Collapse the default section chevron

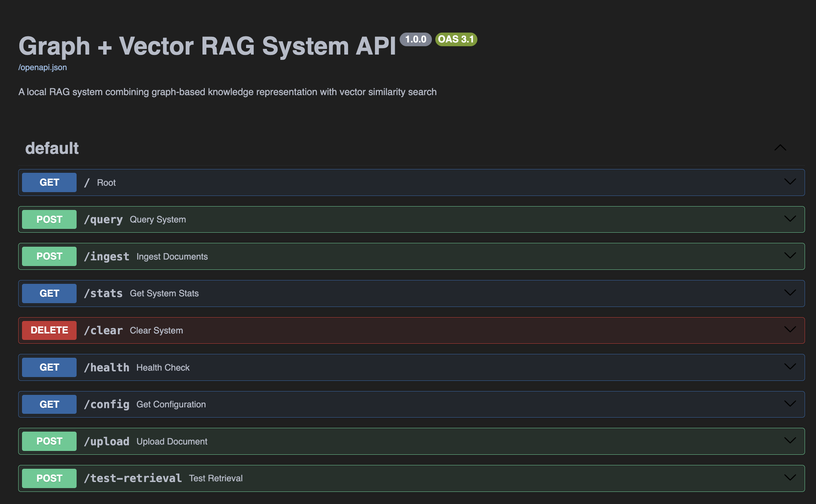tap(780, 148)
